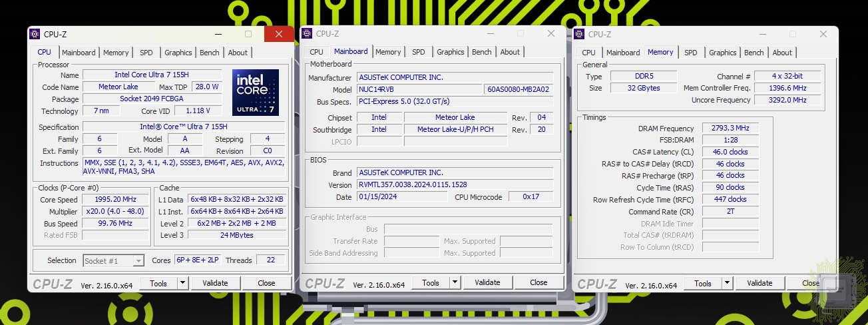The width and height of the screenshot is (868, 325).
Task: Click the Max TDP value '28.0 W'
Action: click(207, 87)
